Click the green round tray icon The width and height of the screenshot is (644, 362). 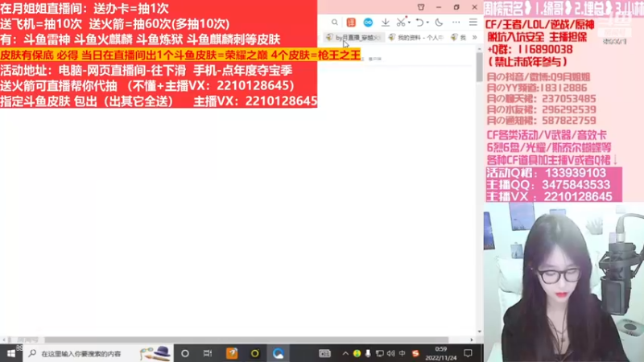tap(357, 353)
